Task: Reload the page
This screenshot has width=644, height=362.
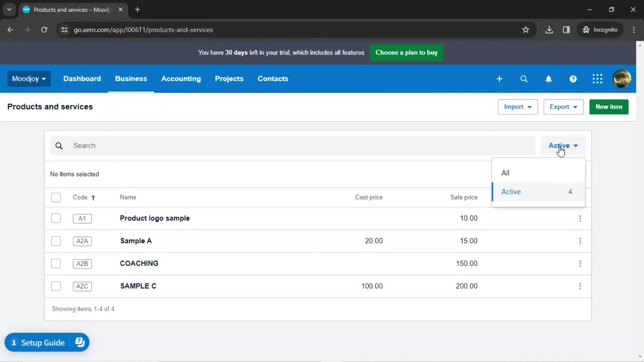Action: pos(44,30)
